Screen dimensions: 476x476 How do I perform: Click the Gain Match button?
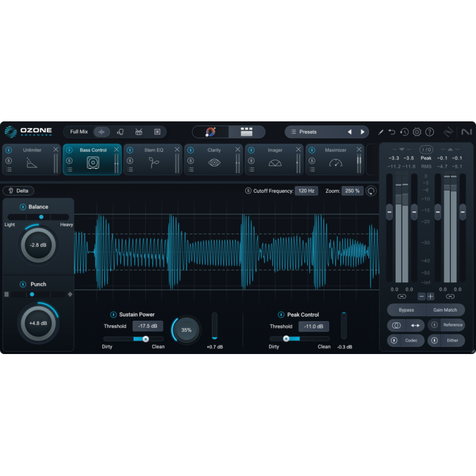(447, 309)
